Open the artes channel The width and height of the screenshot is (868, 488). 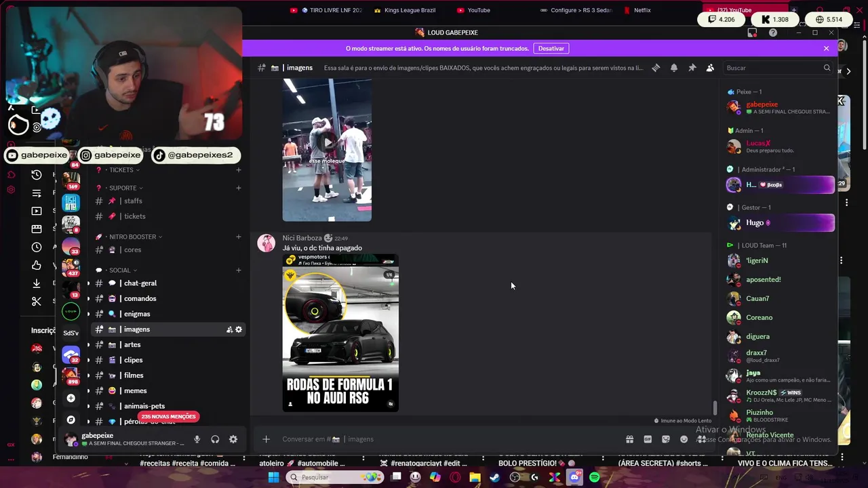coord(167,345)
